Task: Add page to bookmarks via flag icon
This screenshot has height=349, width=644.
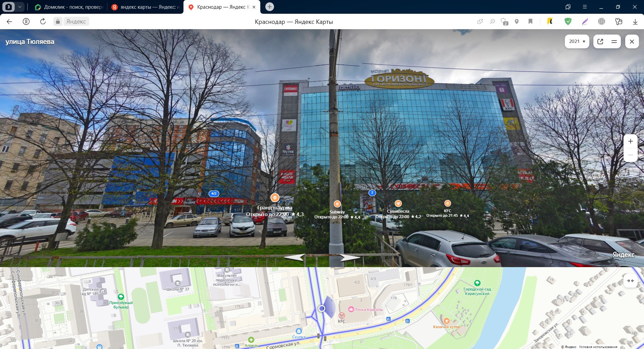Action: pyautogui.click(x=530, y=21)
